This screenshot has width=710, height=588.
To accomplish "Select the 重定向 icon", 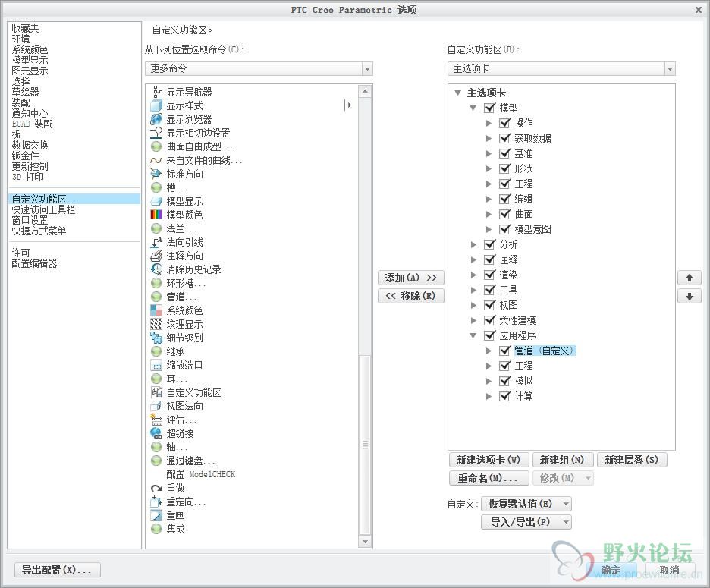I will [x=156, y=502].
